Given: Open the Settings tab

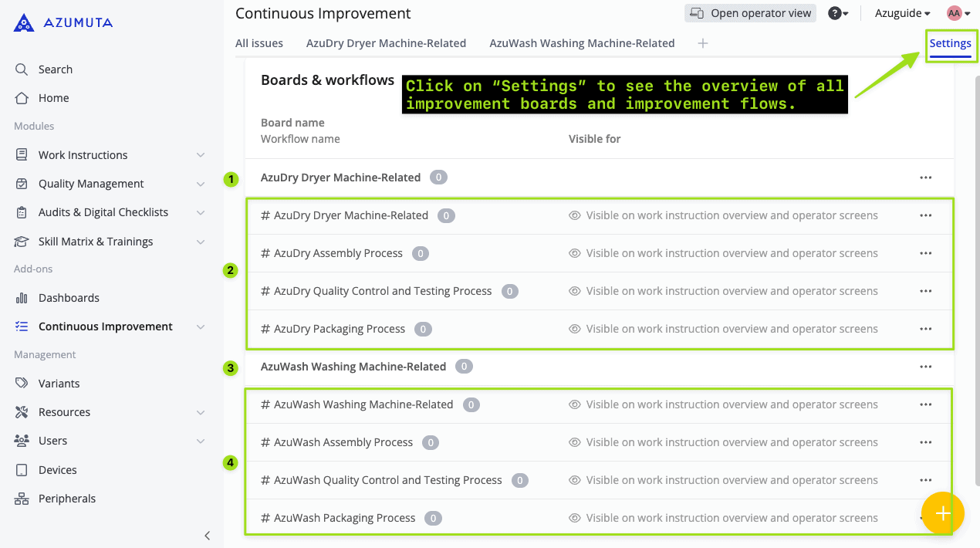Looking at the screenshot, I should click(x=950, y=43).
